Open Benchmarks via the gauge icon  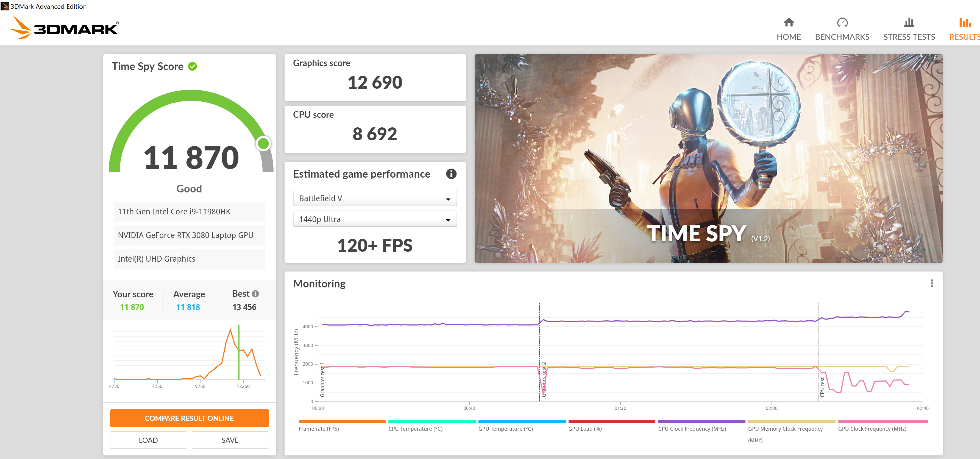pyautogui.click(x=842, y=23)
